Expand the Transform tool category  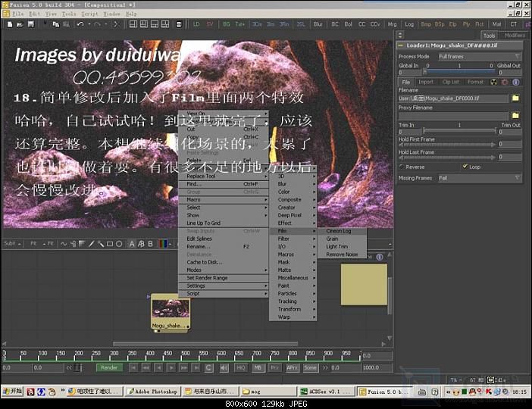(x=293, y=309)
